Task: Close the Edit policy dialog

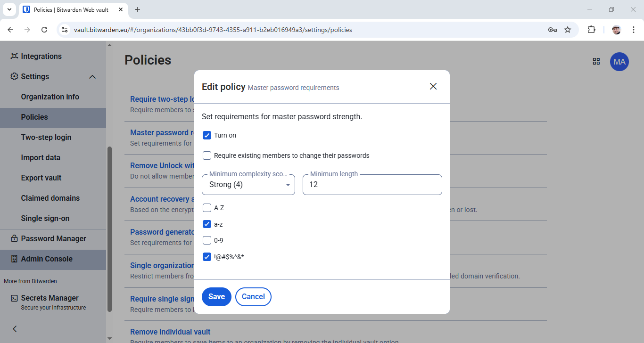Action: click(433, 86)
